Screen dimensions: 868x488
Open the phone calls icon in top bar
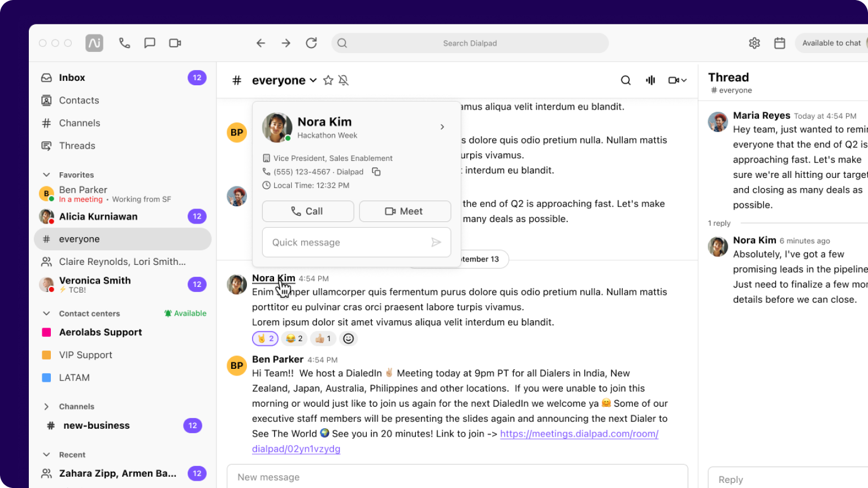pos(124,43)
